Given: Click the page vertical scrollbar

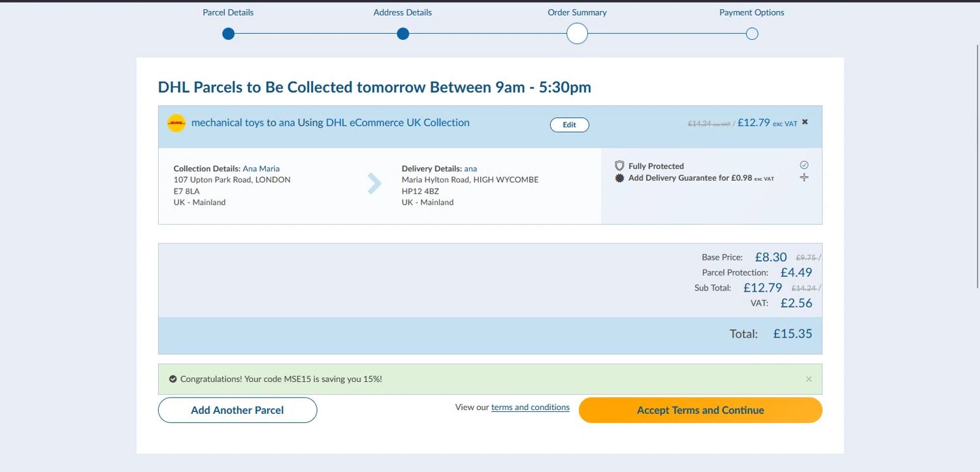Looking at the screenshot, I should (977, 163).
